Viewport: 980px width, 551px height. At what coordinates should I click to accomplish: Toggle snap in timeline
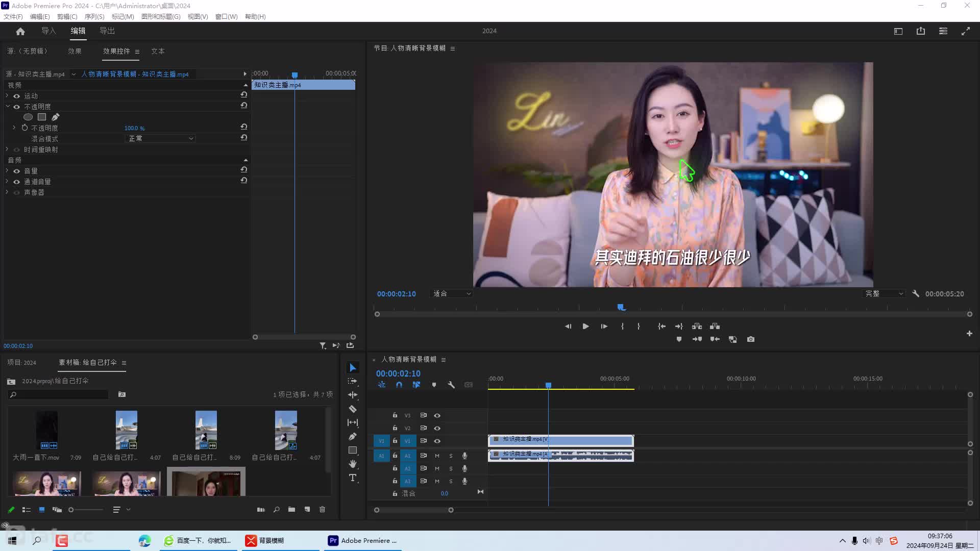(399, 385)
